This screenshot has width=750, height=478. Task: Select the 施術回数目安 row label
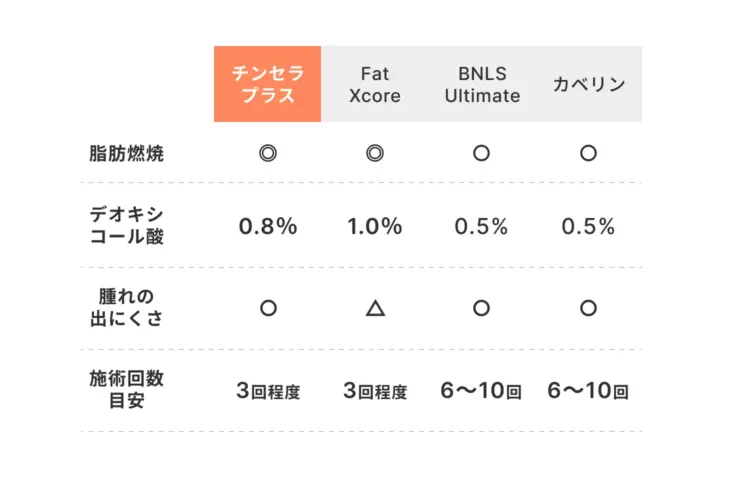[126, 391]
